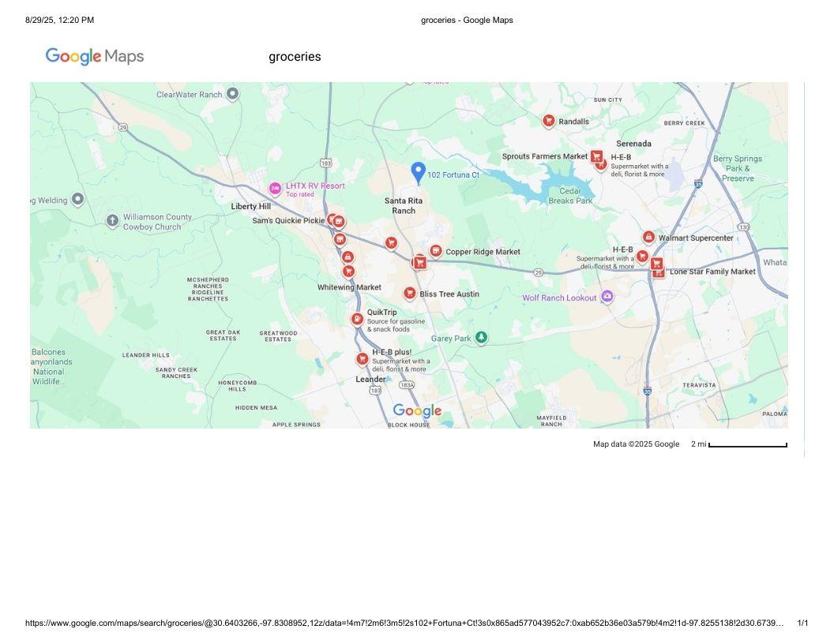Select the "BLOCK HOUSE" label
834x644 pixels.
click(408, 425)
